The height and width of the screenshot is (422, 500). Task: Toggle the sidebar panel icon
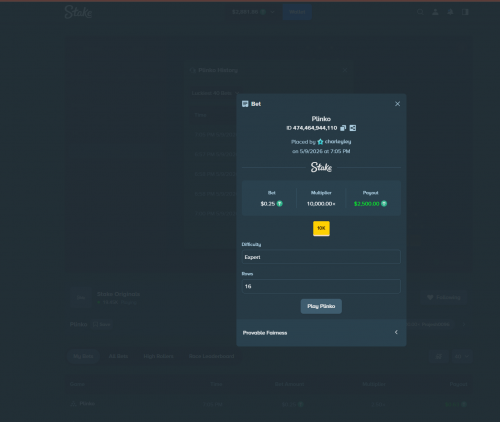[465, 12]
